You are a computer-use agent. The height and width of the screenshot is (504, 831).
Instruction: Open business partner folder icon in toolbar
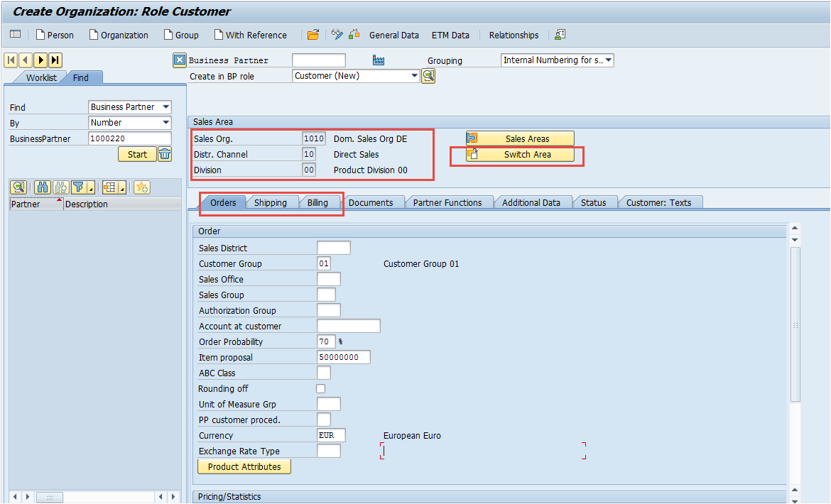[x=313, y=35]
